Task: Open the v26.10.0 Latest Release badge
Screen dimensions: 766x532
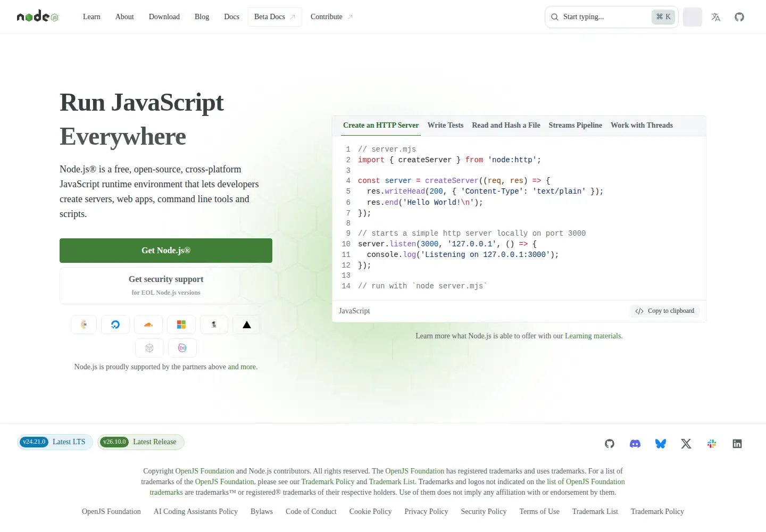Action: coord(141,442)
